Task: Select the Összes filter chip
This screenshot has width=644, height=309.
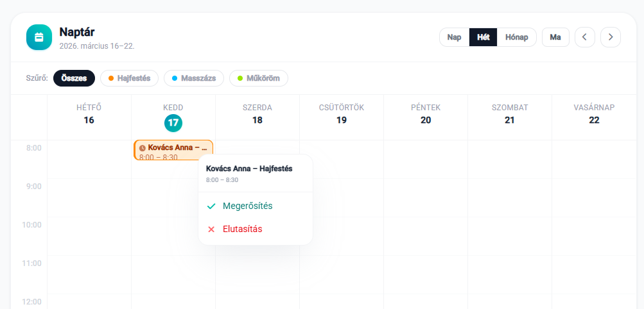Action: (74, 78)
